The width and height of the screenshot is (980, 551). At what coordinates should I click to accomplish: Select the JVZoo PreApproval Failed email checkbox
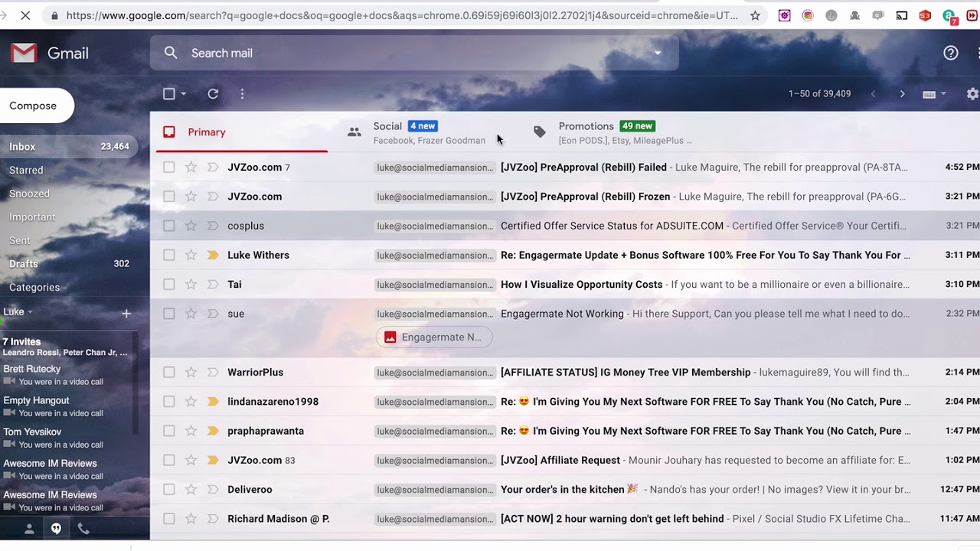tap(169, 167)
